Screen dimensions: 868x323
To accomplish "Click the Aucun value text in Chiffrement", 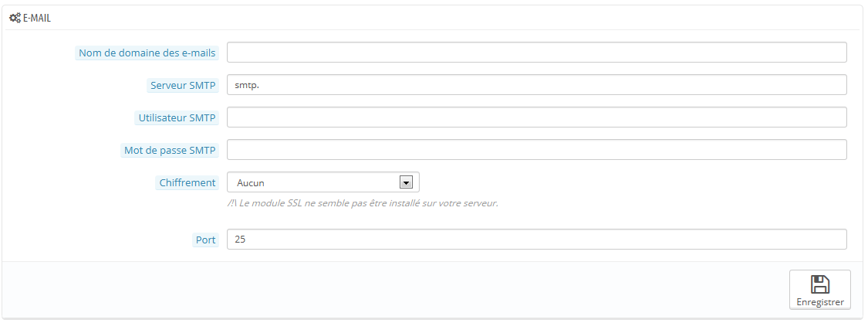I will 250,183.
